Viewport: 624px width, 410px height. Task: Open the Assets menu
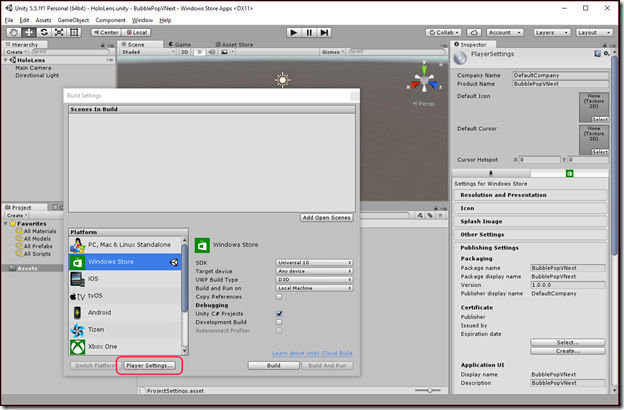click(x=43, y=20)
